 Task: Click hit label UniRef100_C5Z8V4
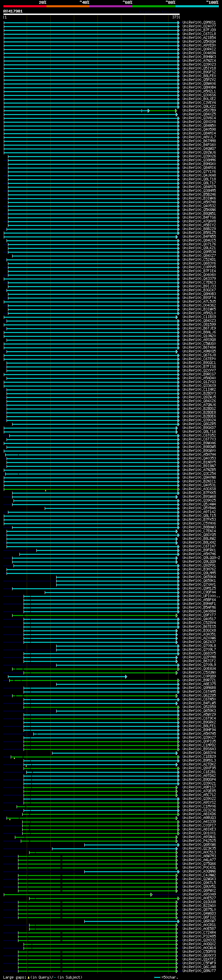click(x=199, y=623)
